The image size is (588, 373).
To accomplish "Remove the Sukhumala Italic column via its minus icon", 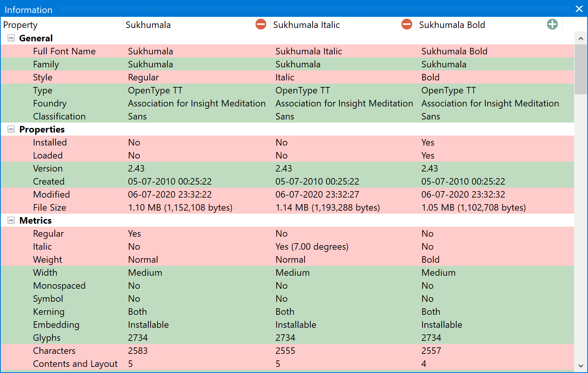I will click(x=407, y=25).
